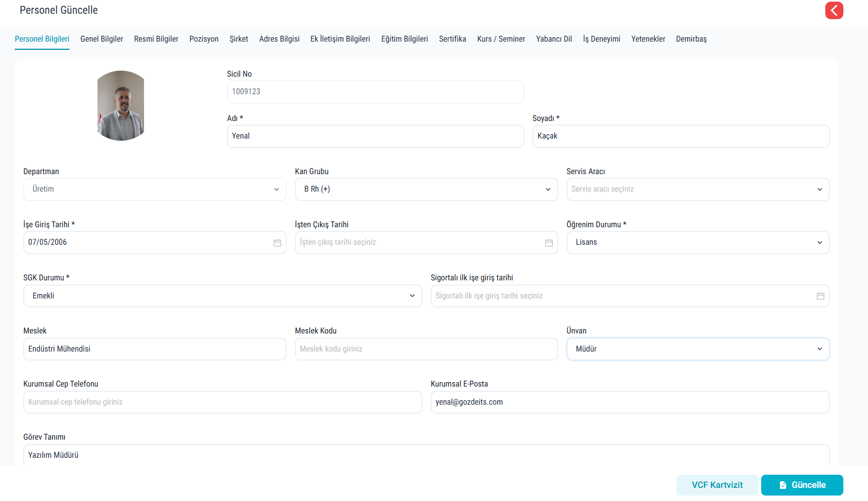Open the SGK Durumu dropdown

click(222, 296)
